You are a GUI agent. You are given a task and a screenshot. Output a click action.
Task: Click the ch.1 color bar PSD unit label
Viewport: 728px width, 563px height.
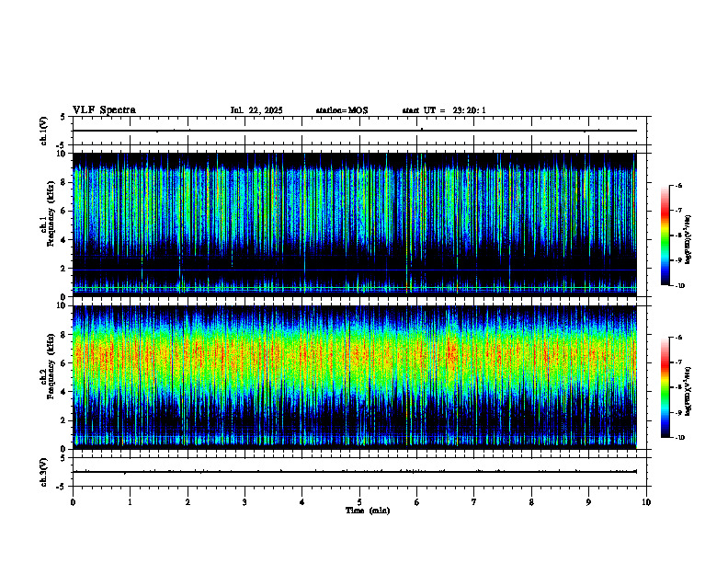point(688,240)
